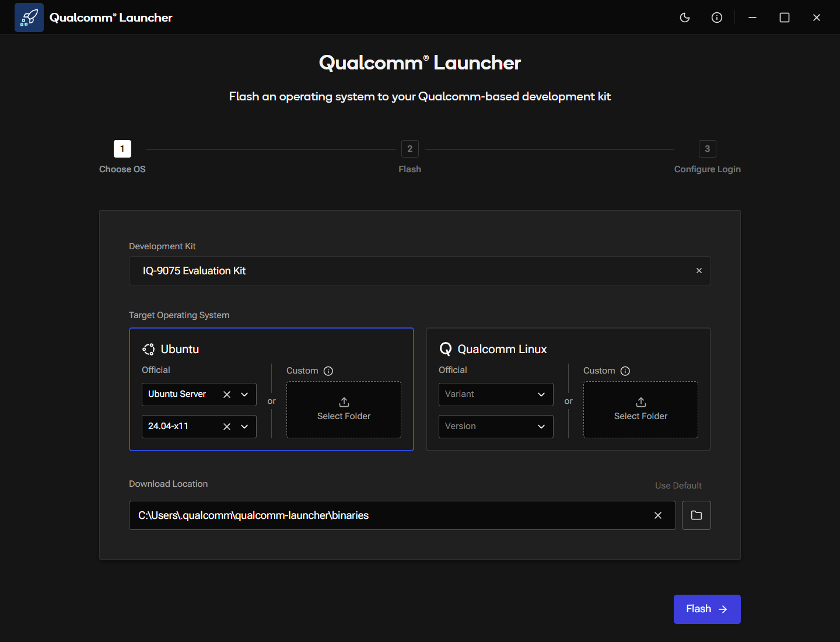Show info for Qualcomm Linux Custom option

coord(625,371)
